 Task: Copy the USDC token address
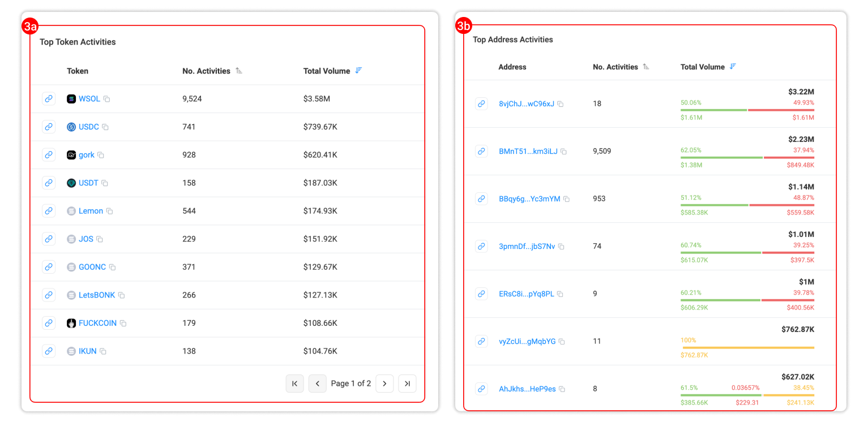point(105,127)
